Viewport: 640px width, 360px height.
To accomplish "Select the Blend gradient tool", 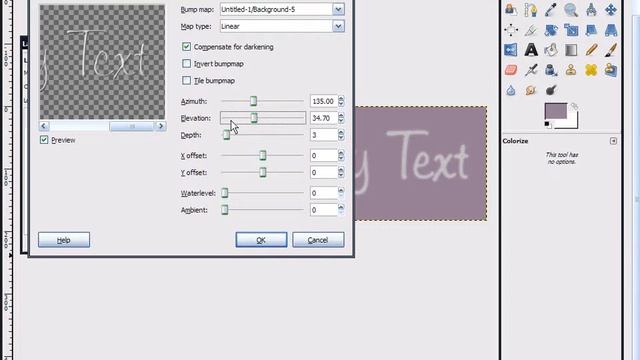I will click(571, 50).
